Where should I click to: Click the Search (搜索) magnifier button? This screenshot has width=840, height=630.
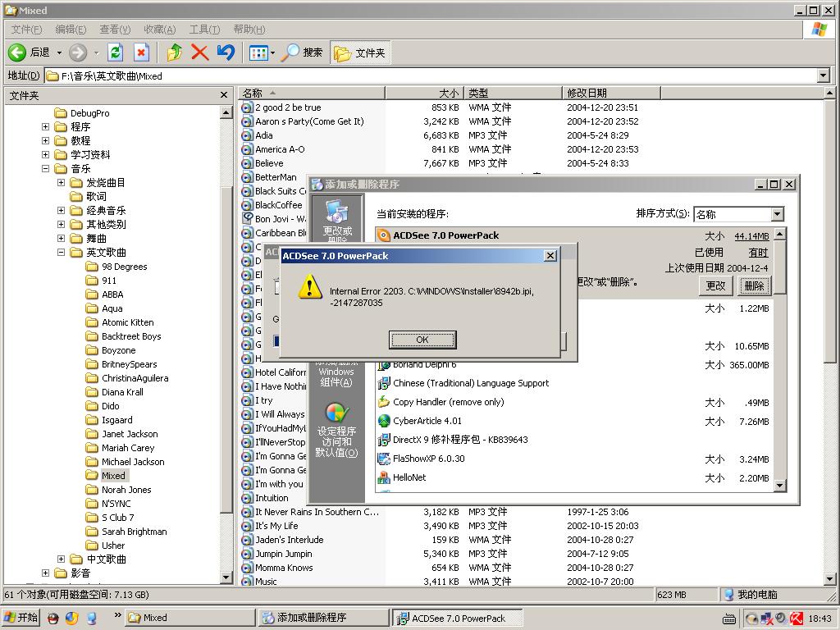tap(302, 52)
